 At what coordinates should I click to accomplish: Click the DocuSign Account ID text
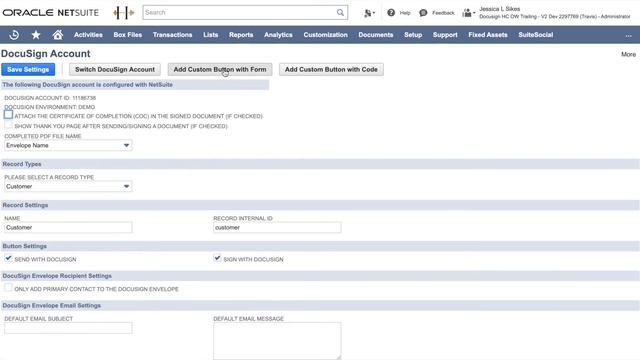50,98
